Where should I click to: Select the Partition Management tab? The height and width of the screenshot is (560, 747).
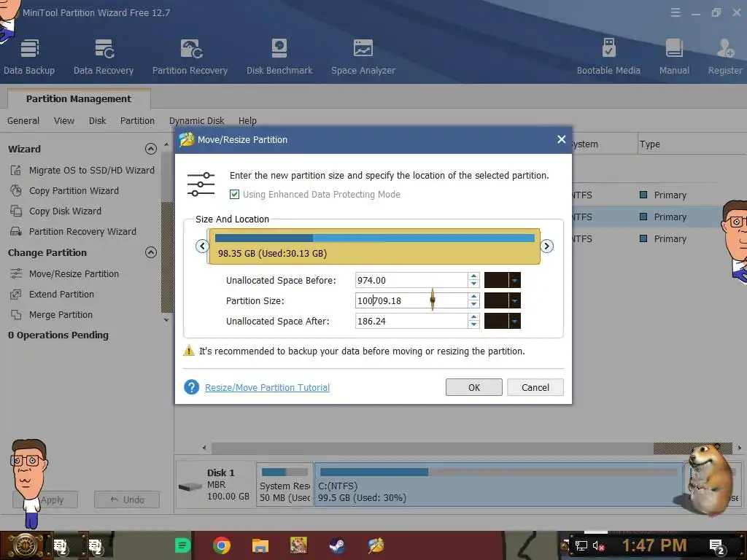[x=79, y=98]
